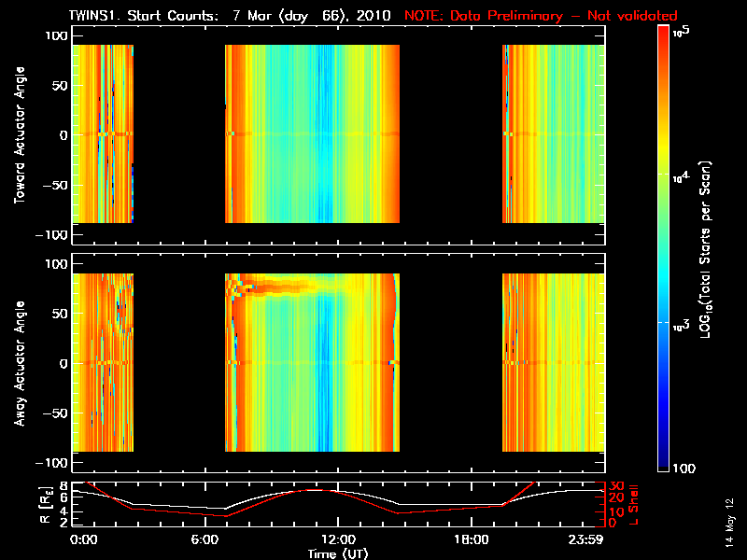
Task: Click the 'Toward Actuator Angle' y-axis label
Action: click(x=19, y=135)
